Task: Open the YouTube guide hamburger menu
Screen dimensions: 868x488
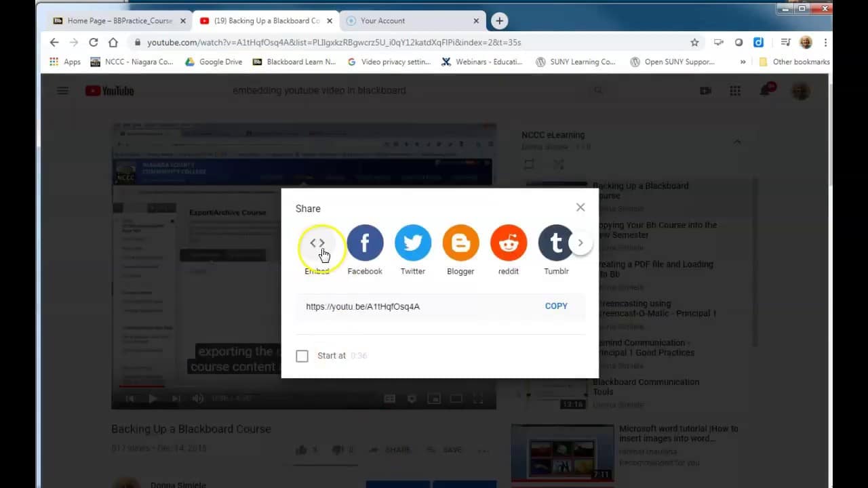Action: click(62, 90)
